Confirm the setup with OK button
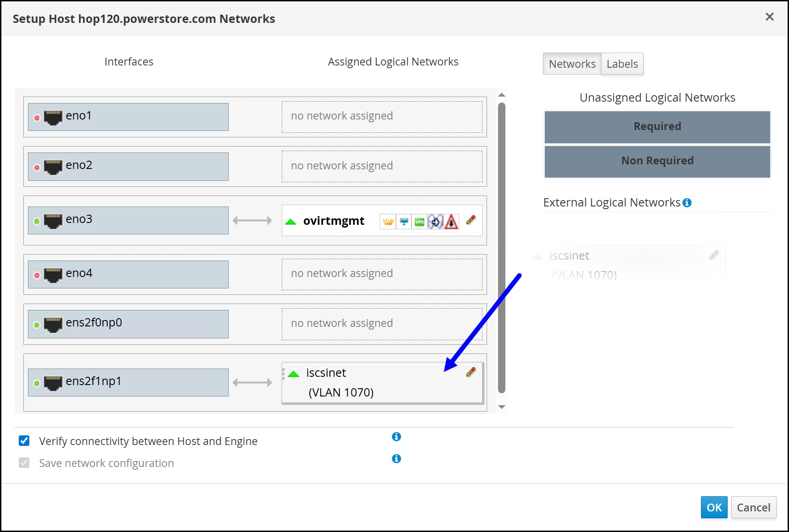789x532 pixels. 714,507
